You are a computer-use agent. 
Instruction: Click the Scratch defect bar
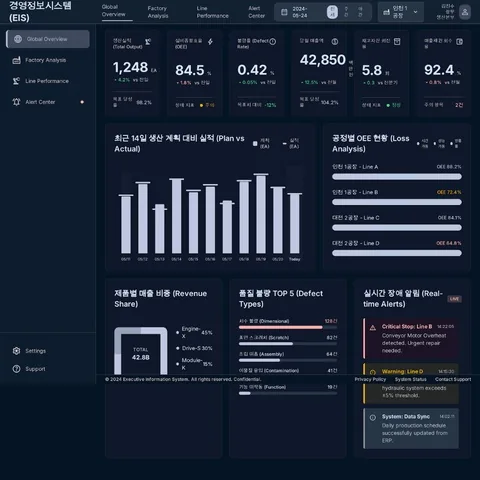(x=288, y=344)
